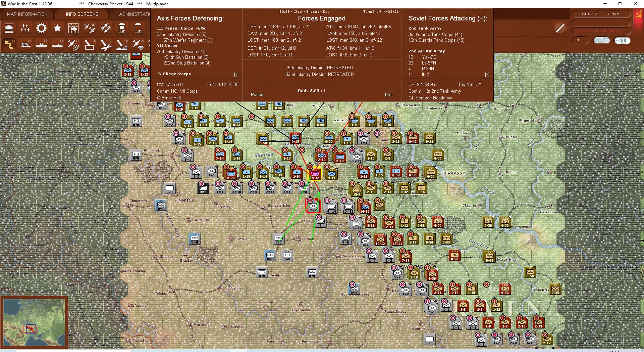Click 75th Infantry Division (23) entry
Viewport: 644px width, 352px height.
coord(181,51)
